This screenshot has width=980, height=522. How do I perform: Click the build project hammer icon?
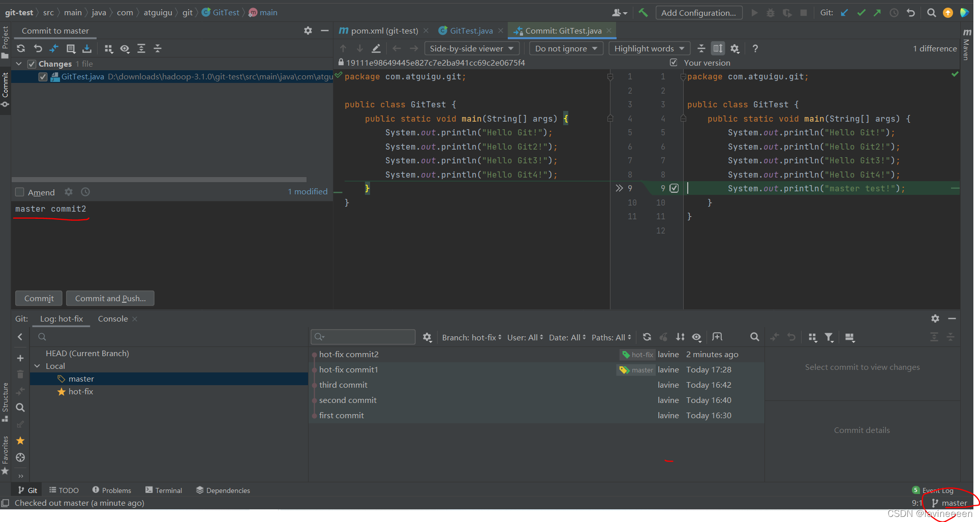(x=644, y=13)
